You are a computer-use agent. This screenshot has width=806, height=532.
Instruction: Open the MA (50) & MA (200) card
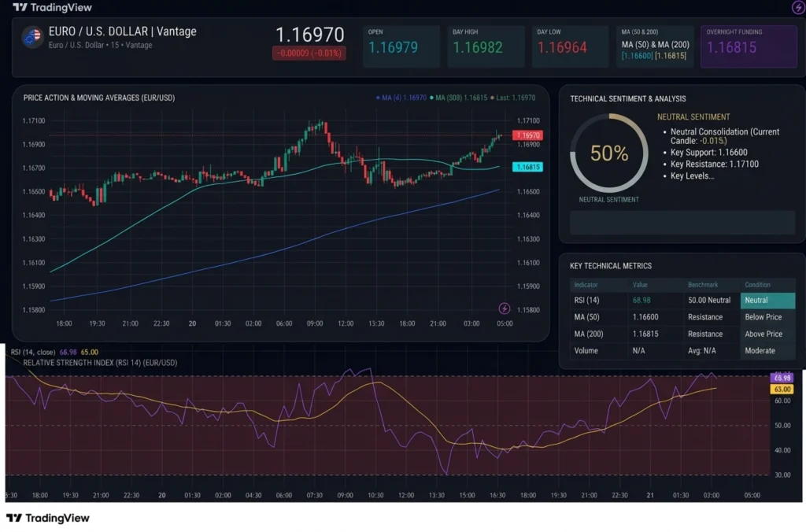655,46
